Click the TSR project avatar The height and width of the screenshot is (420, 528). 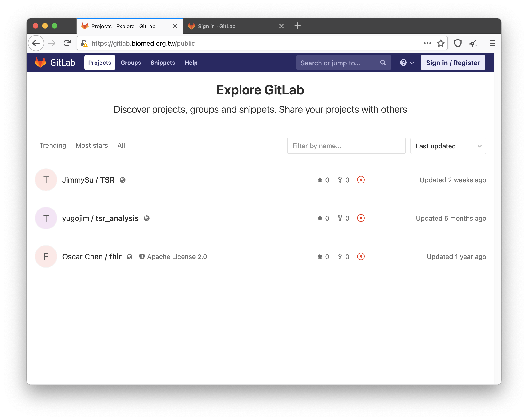click(46, 180)
